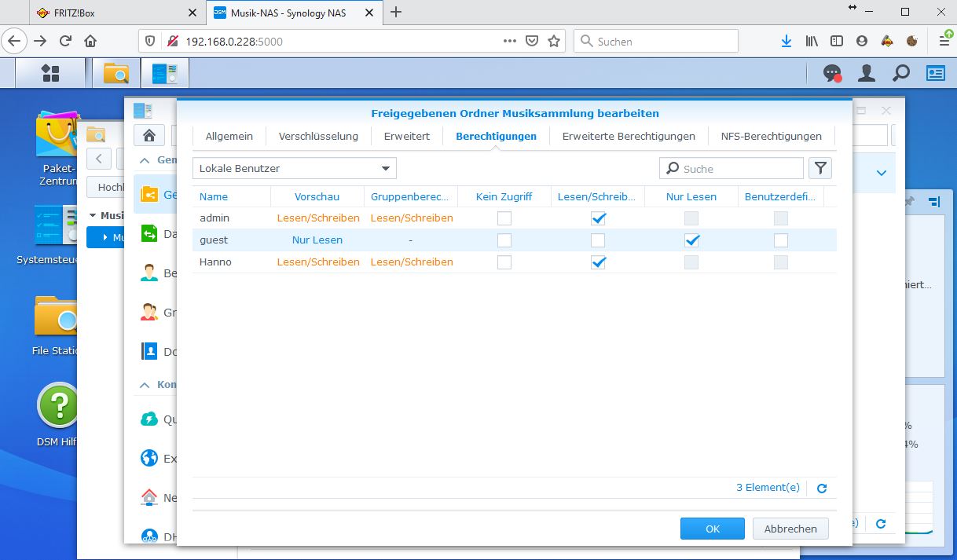
Task: Open a new Firefox tab
Action: [x=397, y=12]
